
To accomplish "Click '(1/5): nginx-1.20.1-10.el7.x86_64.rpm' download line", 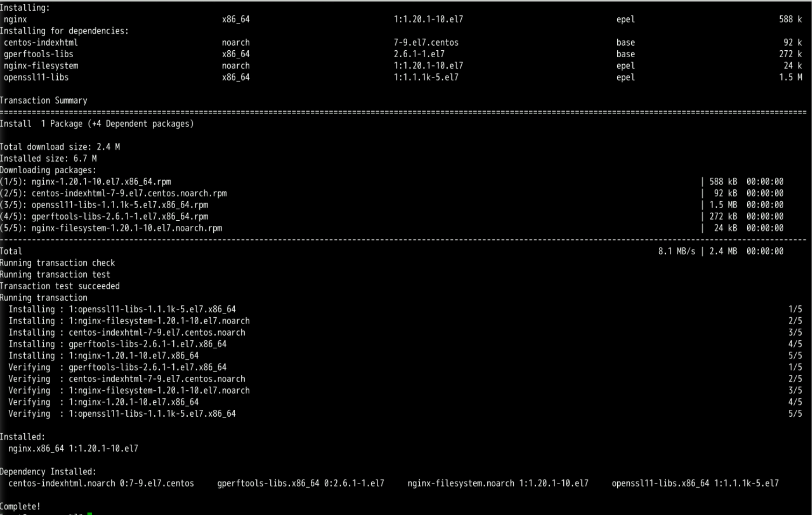I will pos(85,182).
